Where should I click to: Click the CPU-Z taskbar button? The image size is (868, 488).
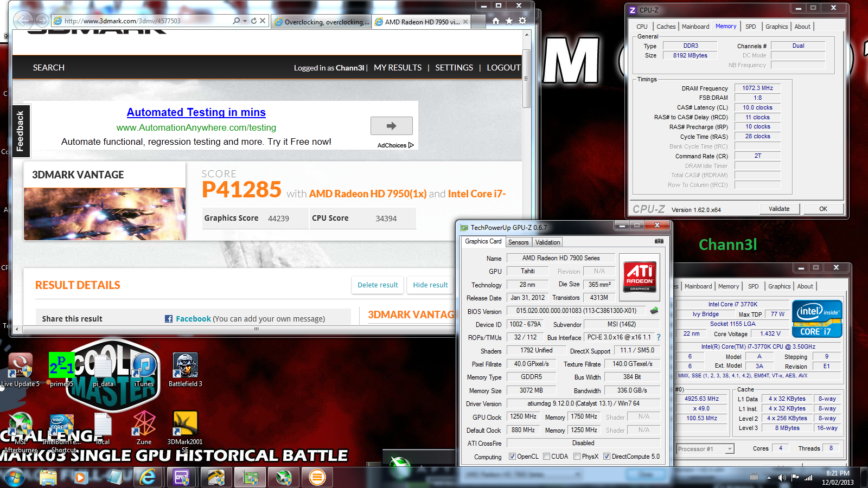click(181, 478)
